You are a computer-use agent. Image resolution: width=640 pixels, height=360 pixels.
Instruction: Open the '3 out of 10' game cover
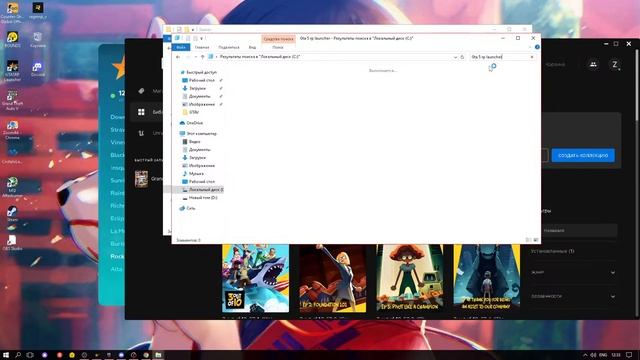pyautogui.click(x=256, y=278)
